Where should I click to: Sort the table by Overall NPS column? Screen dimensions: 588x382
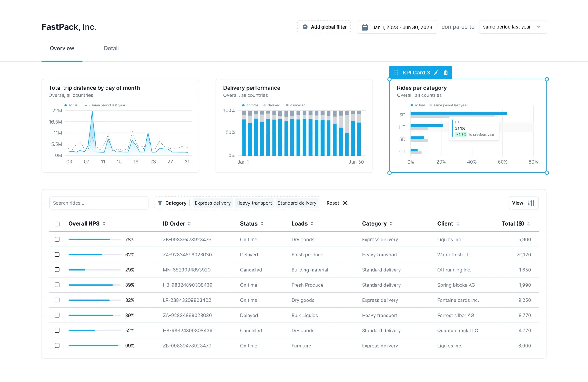click(x=105, y=223)
